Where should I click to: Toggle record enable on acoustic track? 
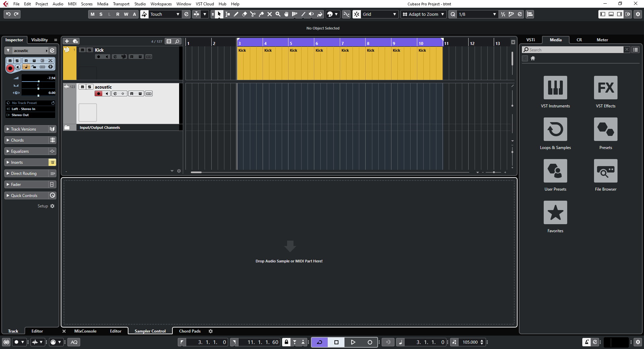pos(99,94)
